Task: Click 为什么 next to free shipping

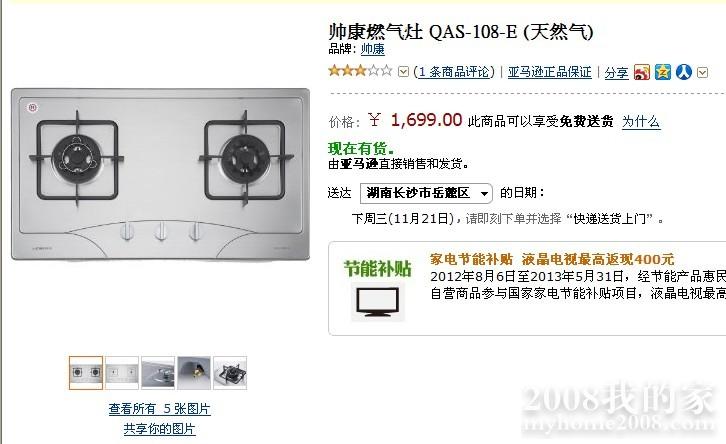Action: pyautogui.click(x=641, y=122)
